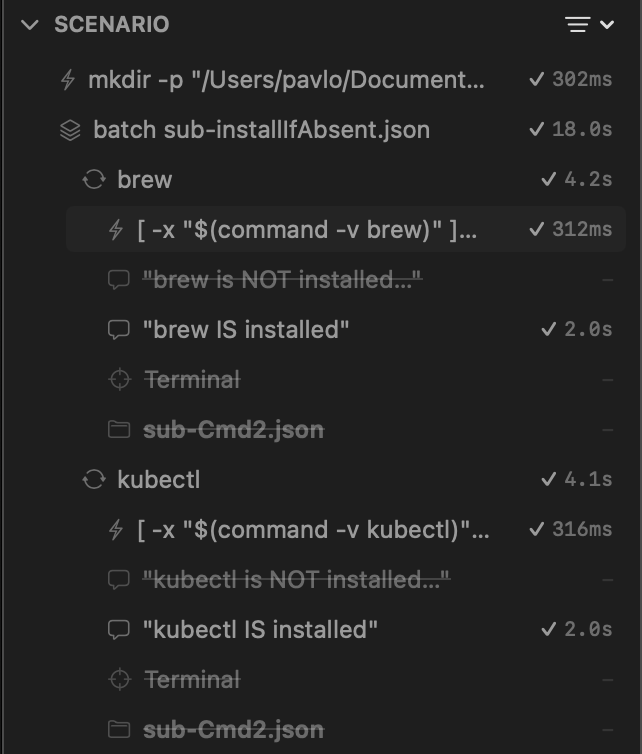
Task: Select the brew loop item
Action: coord(145,180)
